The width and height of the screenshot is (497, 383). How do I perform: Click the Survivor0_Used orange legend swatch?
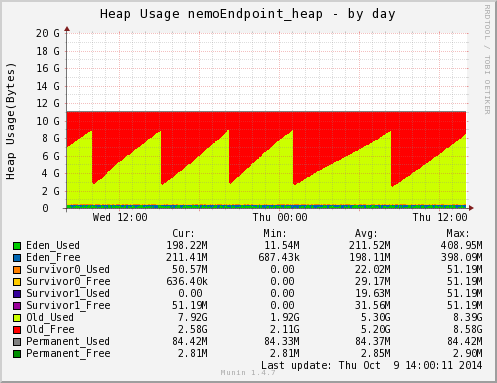pos(17,270)
